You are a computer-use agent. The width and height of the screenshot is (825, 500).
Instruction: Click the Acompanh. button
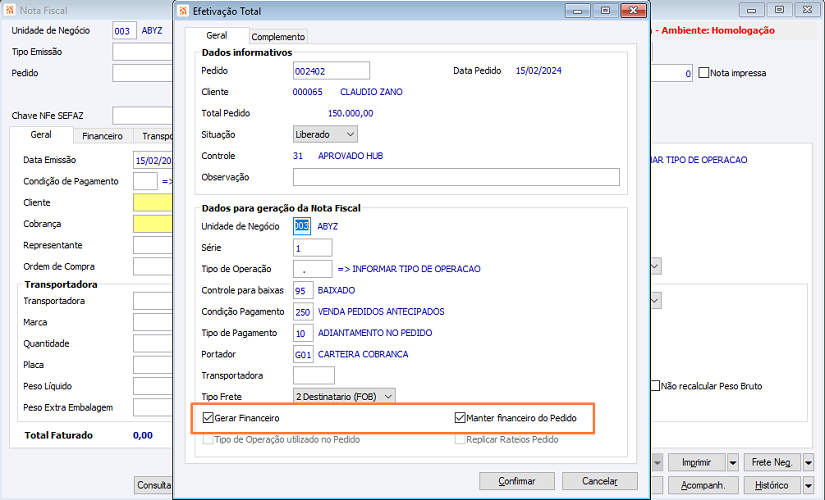[703, 485]
